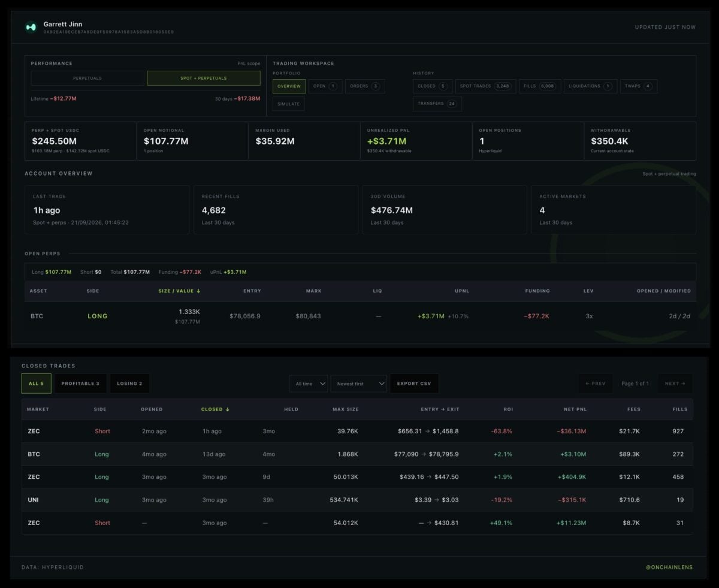
Task: Go to Next page of closed trades
Action: point(675,384)
